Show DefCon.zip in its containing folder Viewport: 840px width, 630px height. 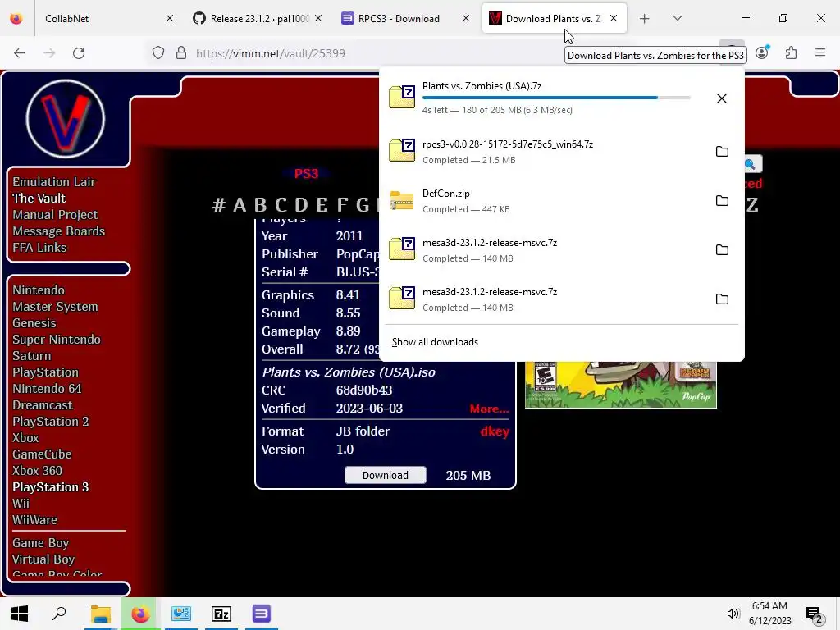[x=722, y=201]
